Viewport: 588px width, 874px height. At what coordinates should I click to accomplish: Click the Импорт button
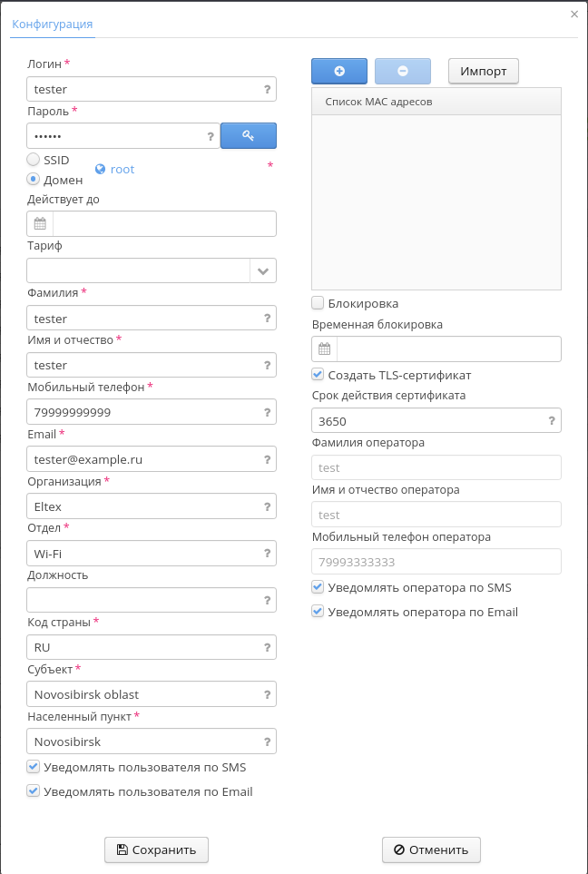point(484,71)
